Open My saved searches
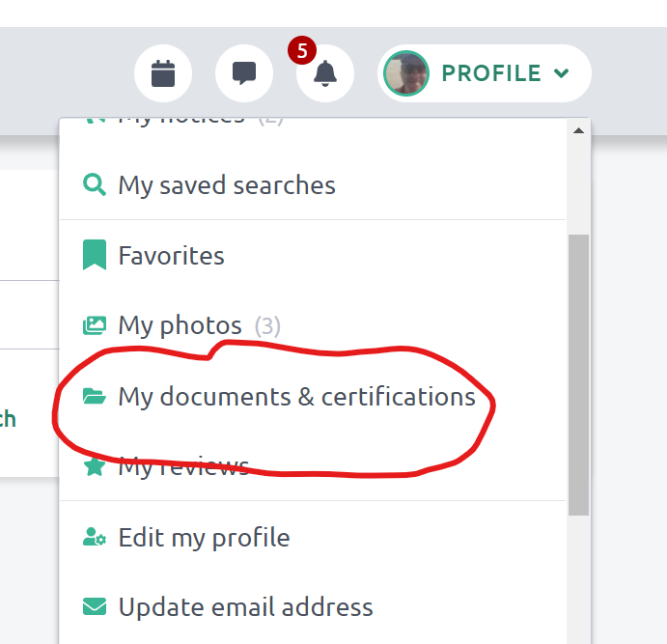 click(x=227, y=185)
